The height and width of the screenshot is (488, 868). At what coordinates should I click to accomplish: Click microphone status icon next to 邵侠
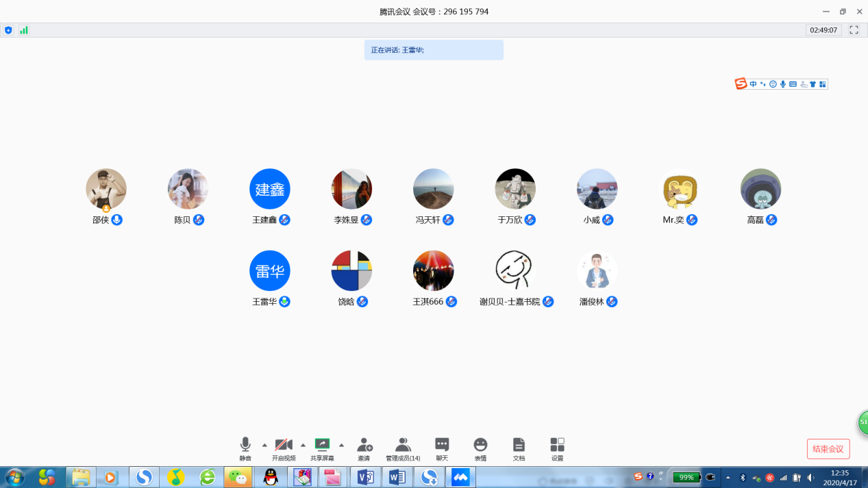point(117,220)
